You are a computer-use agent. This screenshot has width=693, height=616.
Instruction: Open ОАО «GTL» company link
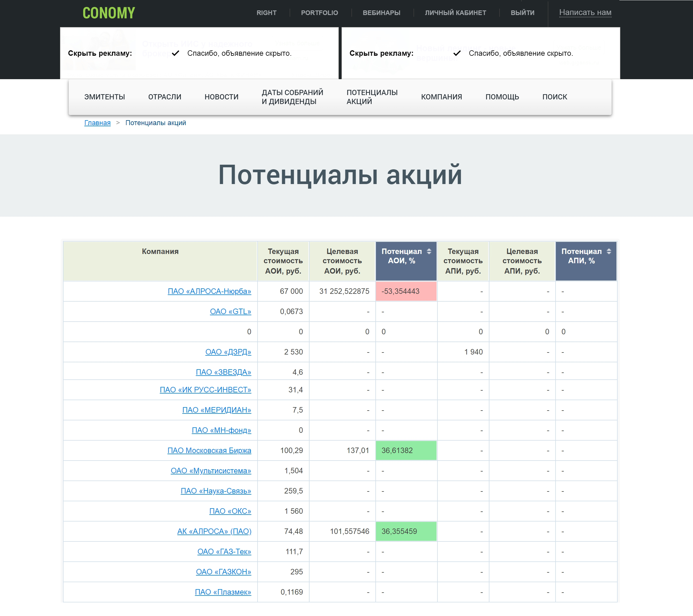(230, 311)
